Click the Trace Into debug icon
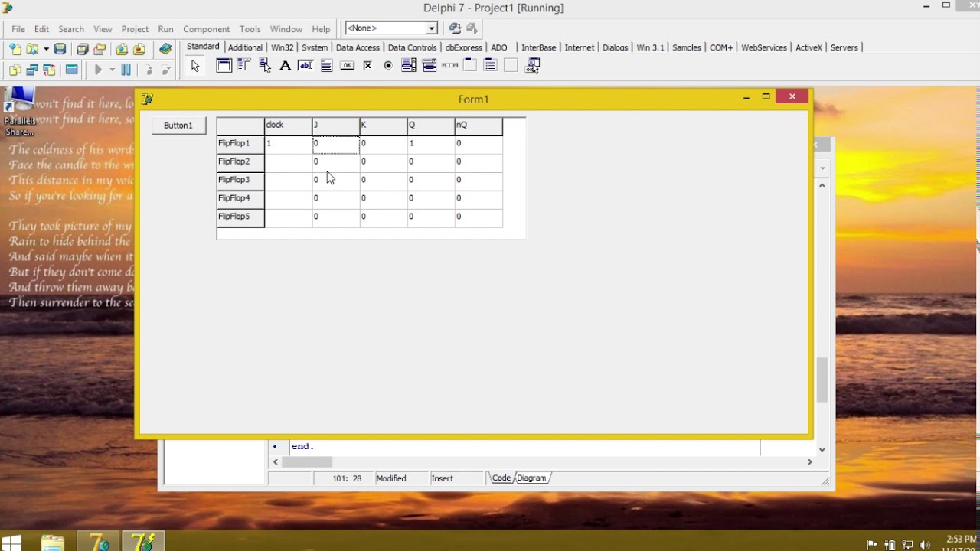Viewport: 980px width, 551px height. click(149, 70)
